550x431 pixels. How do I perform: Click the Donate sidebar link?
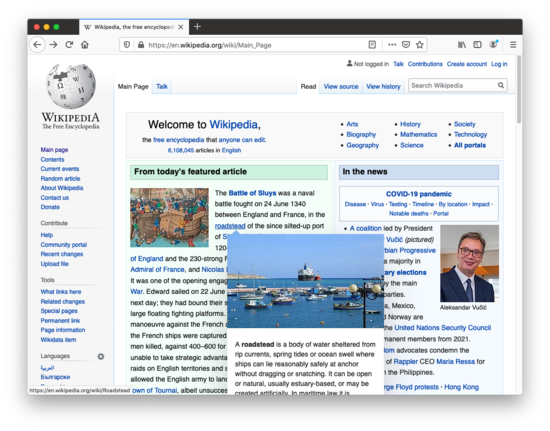[x=50, y=207]
